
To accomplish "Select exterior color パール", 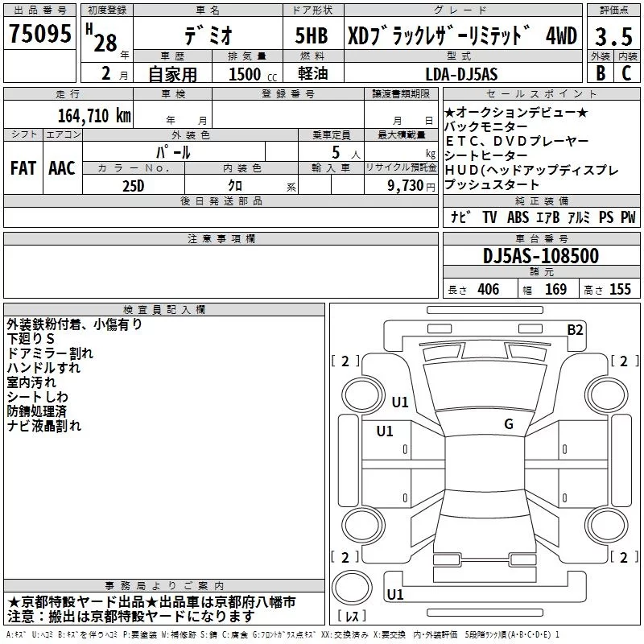I will coord(173,152).
